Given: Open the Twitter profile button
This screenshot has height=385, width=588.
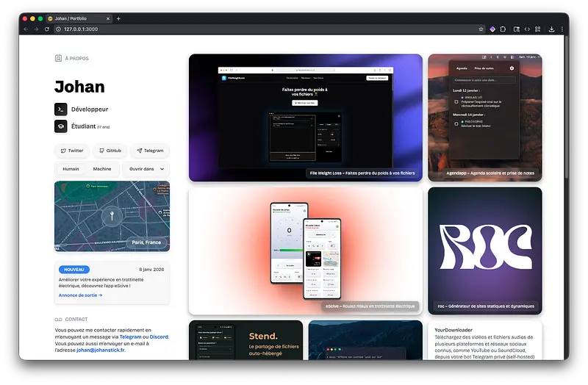Looking at the screenshot, I should click(x=72, y=151).
